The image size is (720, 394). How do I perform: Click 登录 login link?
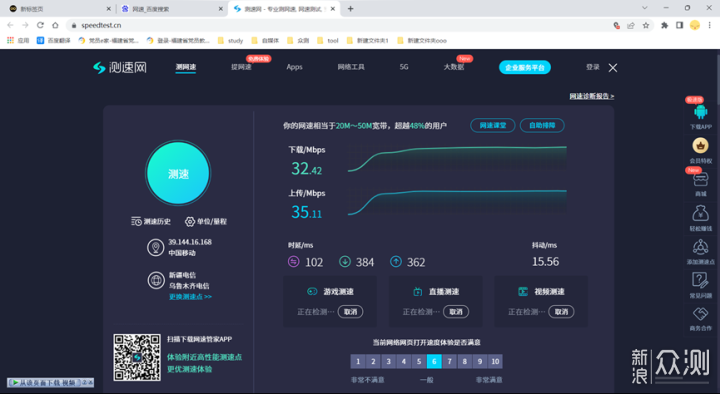592,67
